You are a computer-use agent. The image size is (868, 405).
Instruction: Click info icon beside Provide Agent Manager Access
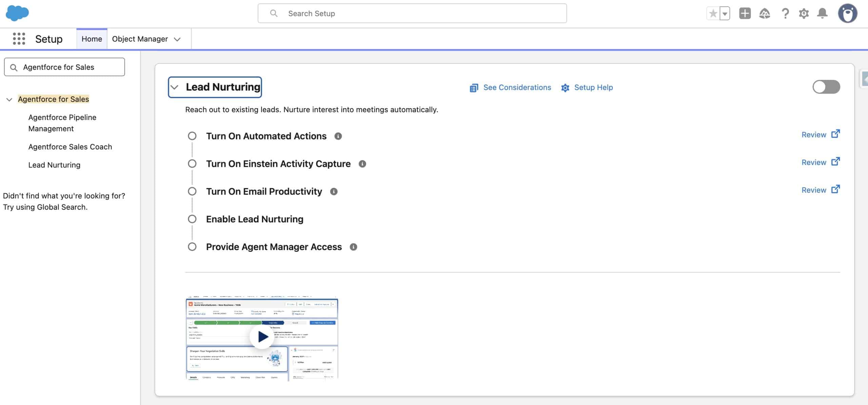click(x=353, y=247)
